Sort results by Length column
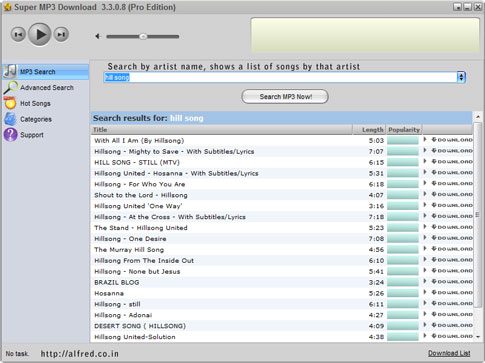 (x=369, y=130)
